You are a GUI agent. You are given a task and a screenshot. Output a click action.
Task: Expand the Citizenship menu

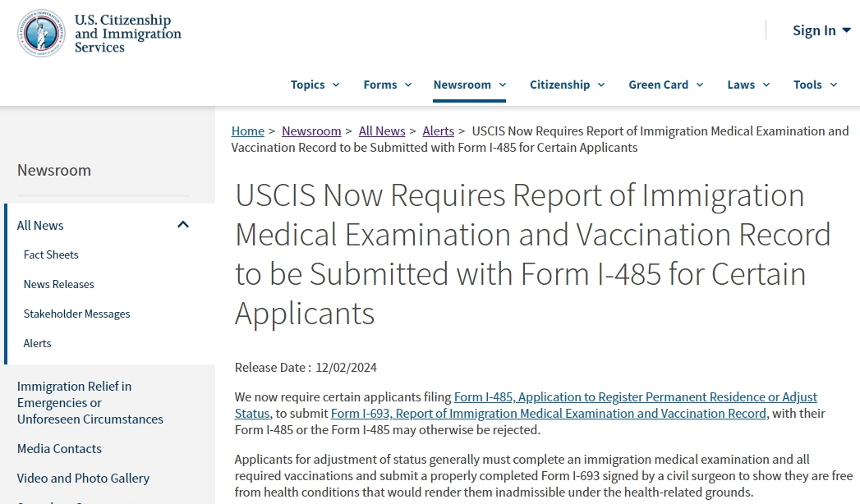(567, 85)
